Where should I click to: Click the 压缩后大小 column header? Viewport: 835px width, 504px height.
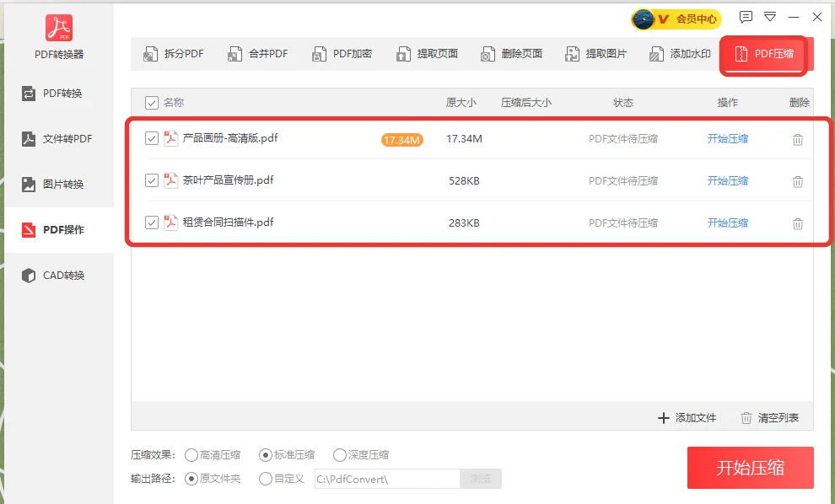pos(526,103)
